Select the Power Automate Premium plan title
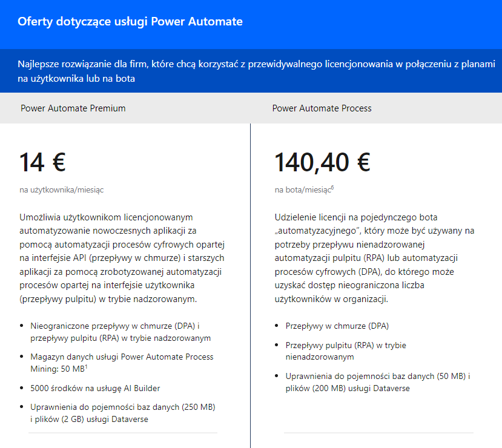Image resolution: width=502 pixels, height=448 pixels. point(73,108)
